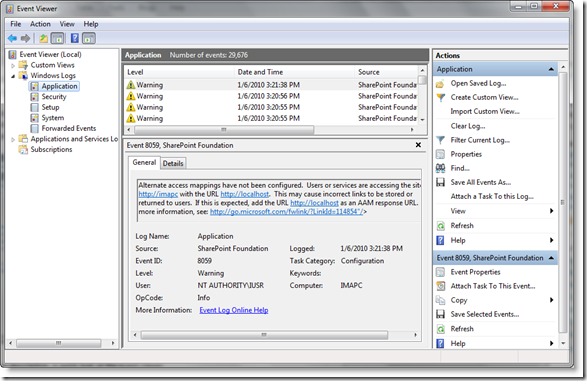Viewport: 587px width, 381px height.
Task: Collapse the Application actions section
Action: [x=551, y=69]
